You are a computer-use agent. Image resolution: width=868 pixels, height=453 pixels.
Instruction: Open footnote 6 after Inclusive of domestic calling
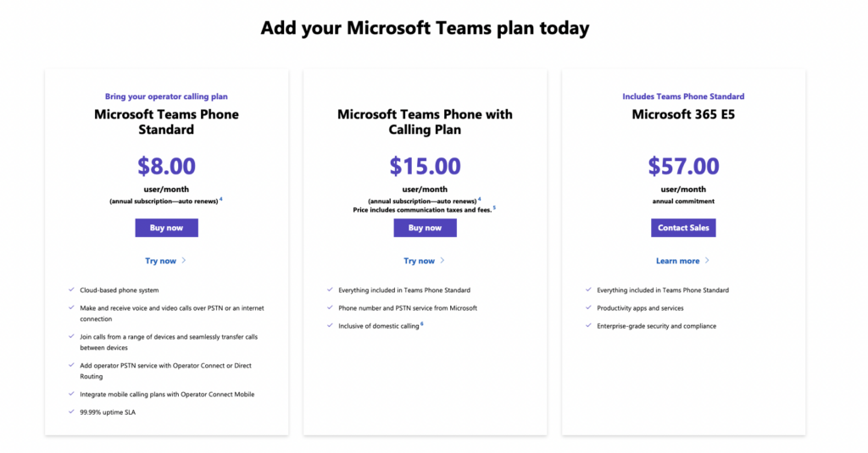click(x=422, y=323)
